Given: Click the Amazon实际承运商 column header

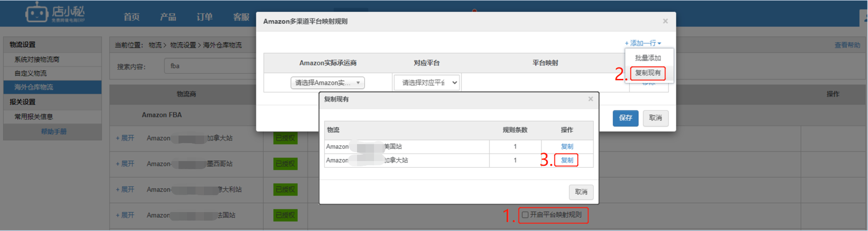Looking at the screenshot, I should click(328, 63).
